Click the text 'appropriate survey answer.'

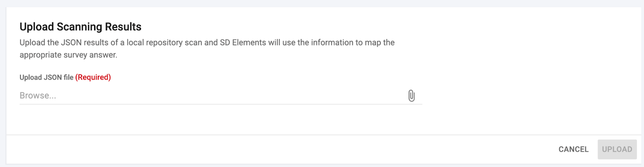pyautogui.click(x=68, y=55)
